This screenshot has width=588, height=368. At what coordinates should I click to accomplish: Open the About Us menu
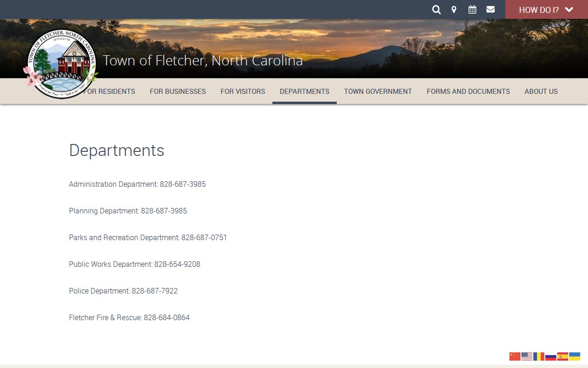coord(541,91)
